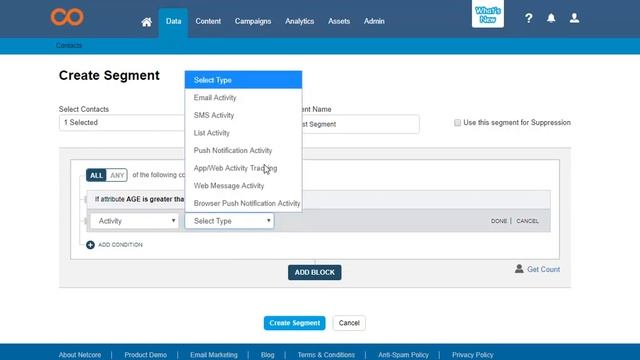Click the Contacts breadcrumb link
The image size is (640, 360).
tap(69, 45)
